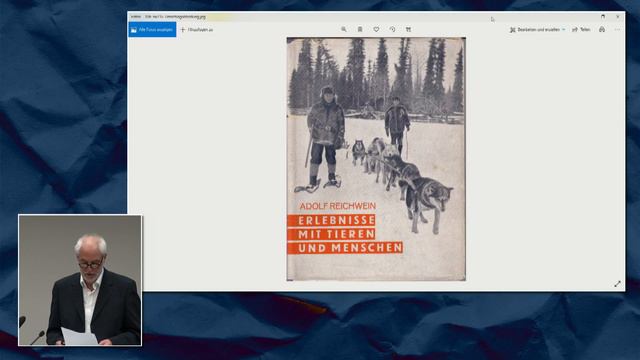Click the zoom magnifier icon

[x=344, y=29]
